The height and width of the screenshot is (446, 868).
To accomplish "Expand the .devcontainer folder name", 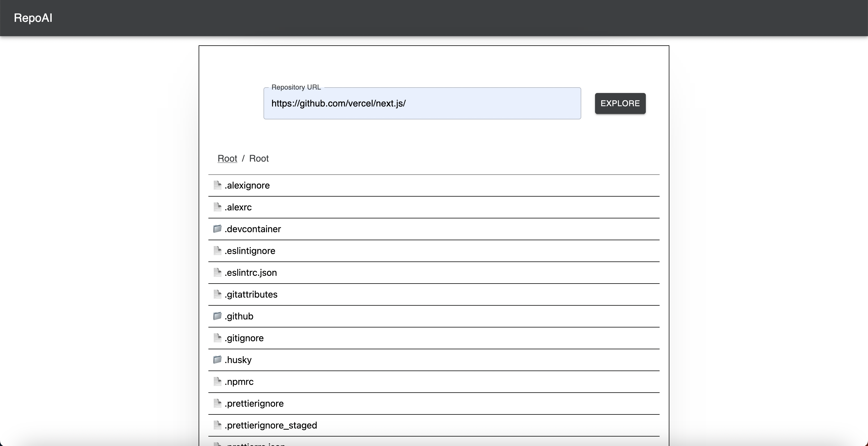I will 253,229.
